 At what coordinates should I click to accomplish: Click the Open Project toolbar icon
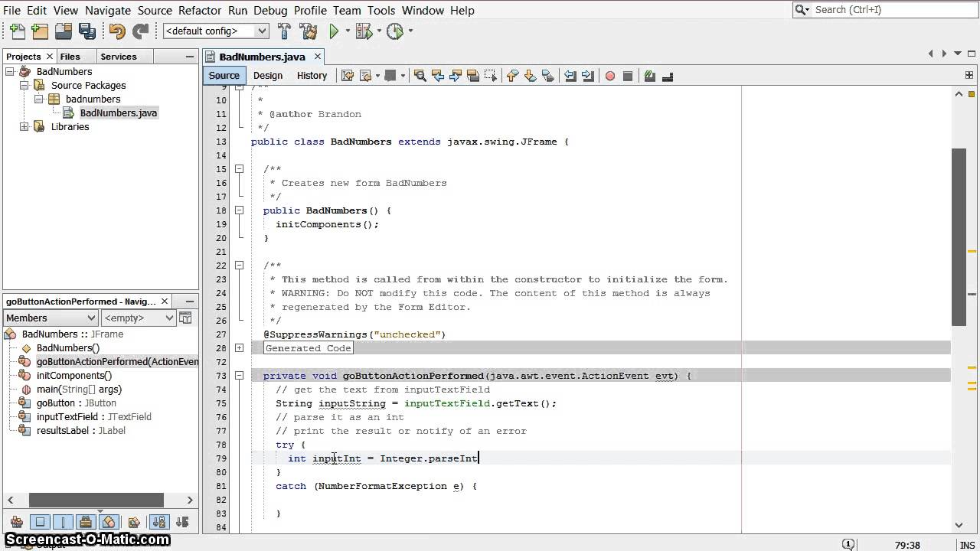[x=64, y=31]
